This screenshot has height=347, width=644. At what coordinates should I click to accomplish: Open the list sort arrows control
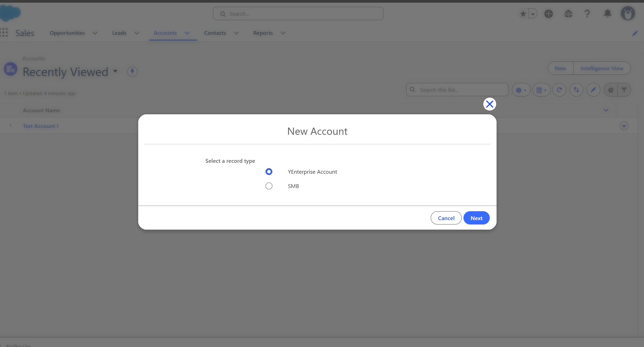tap(576, 90)
